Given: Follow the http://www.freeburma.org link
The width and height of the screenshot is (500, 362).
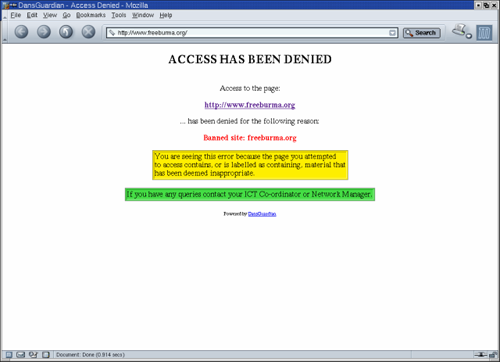Looking at the screenshot, I should [250, 105].
